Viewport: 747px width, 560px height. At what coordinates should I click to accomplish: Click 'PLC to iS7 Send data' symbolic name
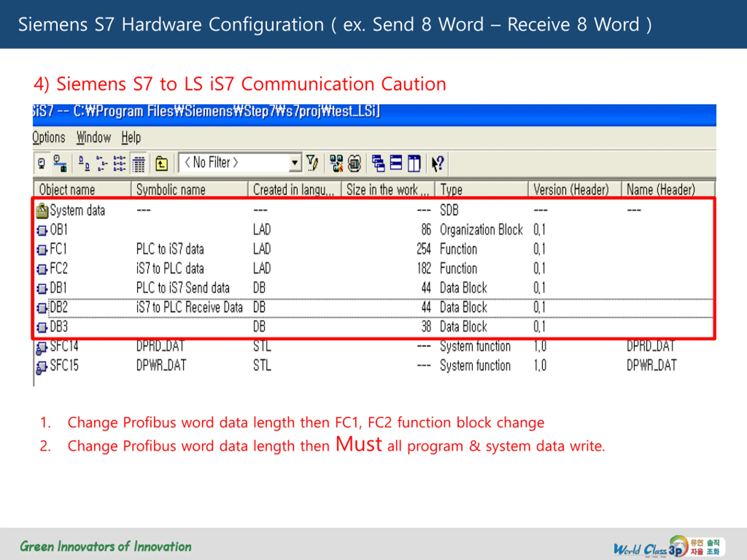tap(183, 288)
